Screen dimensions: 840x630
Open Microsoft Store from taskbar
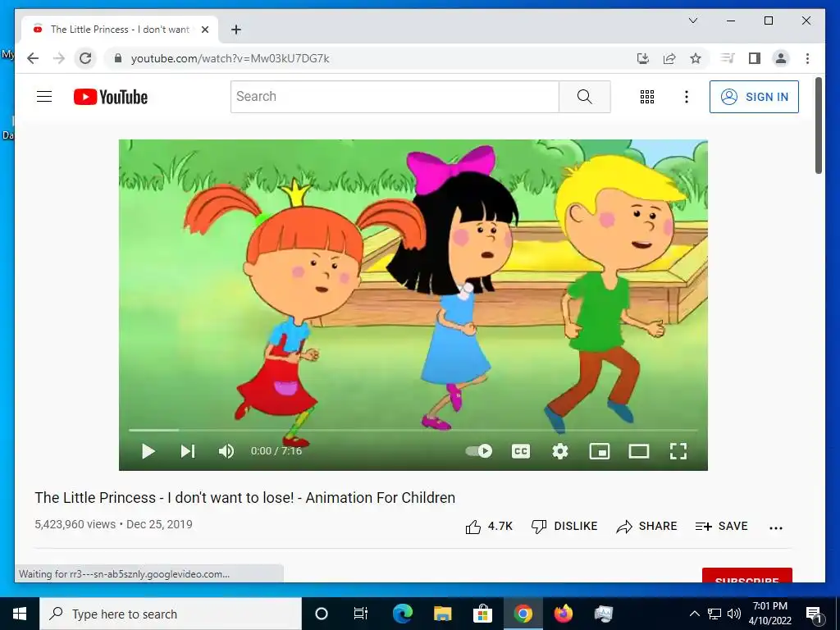click(482, 614)
